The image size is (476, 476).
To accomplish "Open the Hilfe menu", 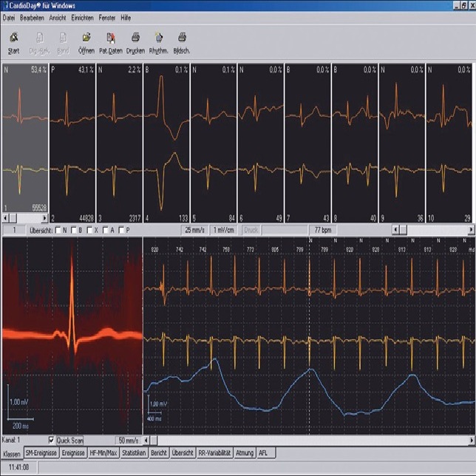I will pos(126,18).
